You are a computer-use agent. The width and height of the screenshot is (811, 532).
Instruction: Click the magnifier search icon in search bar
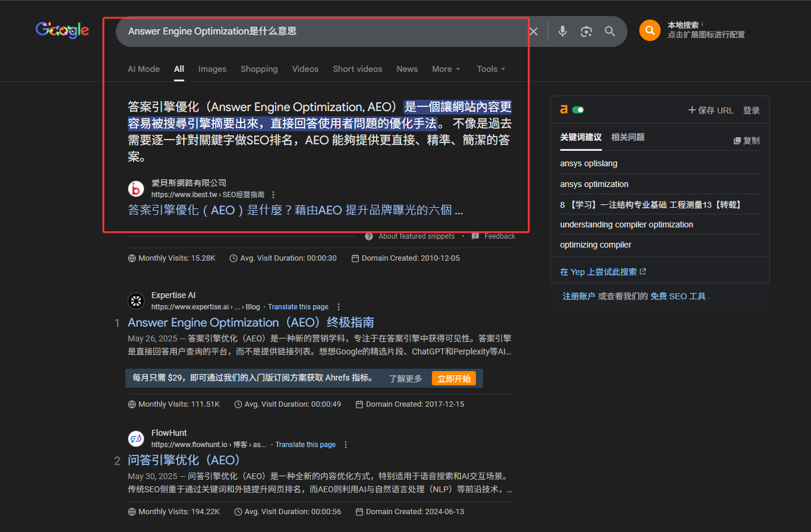[x=610, y=31]
